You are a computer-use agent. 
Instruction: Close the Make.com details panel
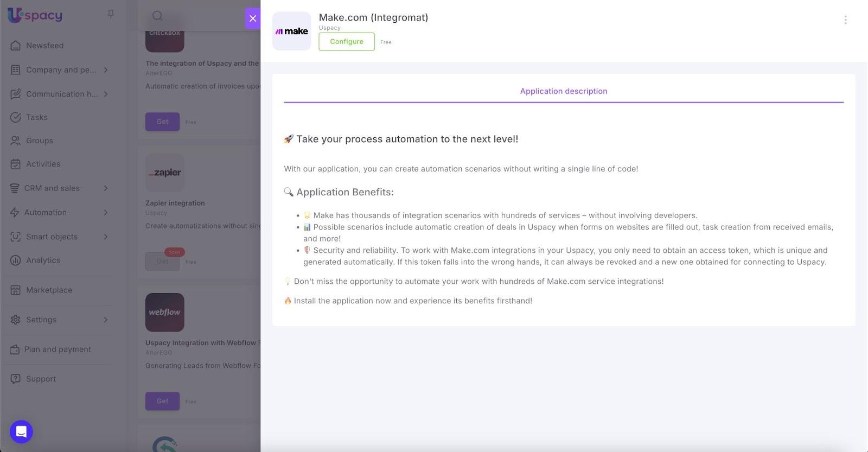(253, 18)
